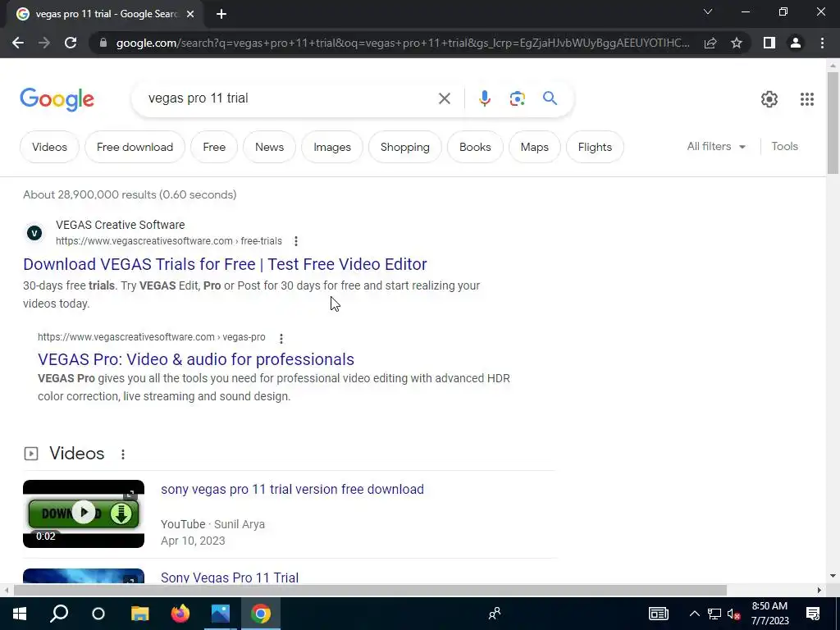
Task: Open Chrome three-dot menu
Action: (822, 43)
